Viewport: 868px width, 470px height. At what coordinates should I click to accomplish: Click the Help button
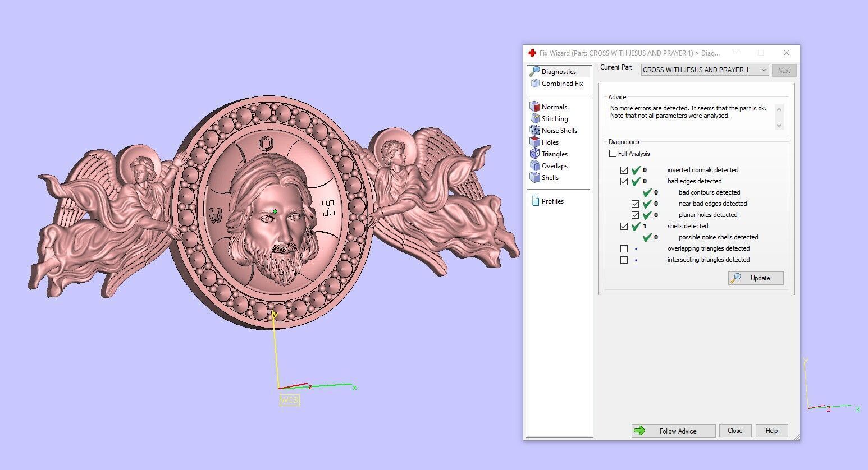(x=771, y=431)
